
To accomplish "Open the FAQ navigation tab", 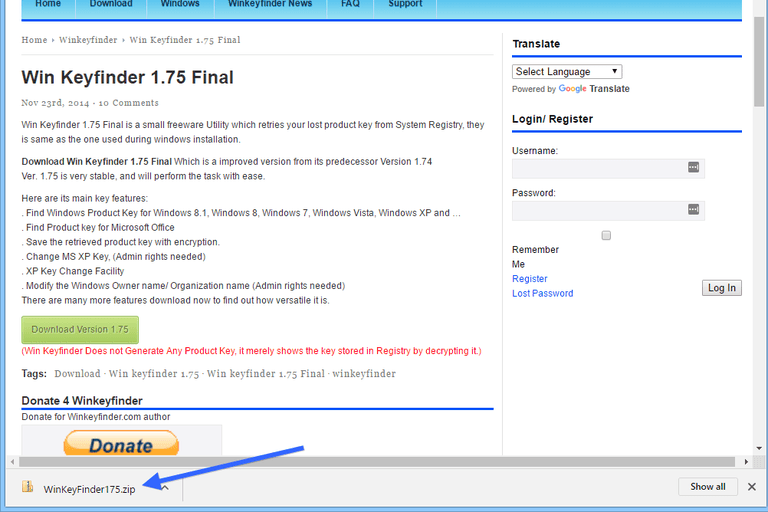I will point(350,5).
